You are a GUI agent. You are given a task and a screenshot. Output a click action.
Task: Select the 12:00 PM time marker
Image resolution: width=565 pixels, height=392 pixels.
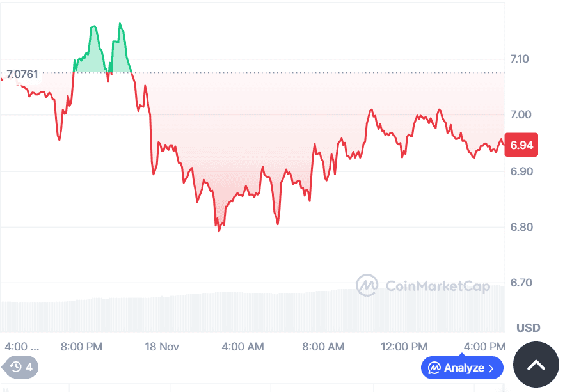click(x=404, y=347)
